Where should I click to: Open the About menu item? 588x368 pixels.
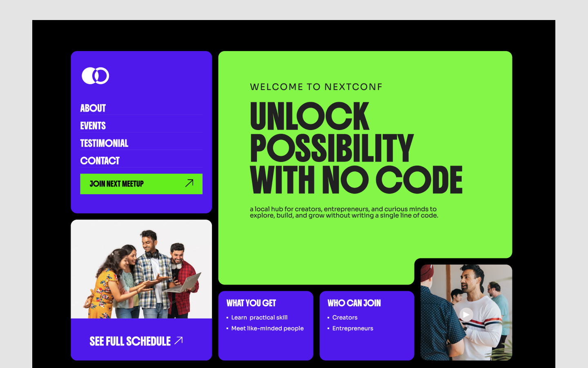(x=93, y=108)
